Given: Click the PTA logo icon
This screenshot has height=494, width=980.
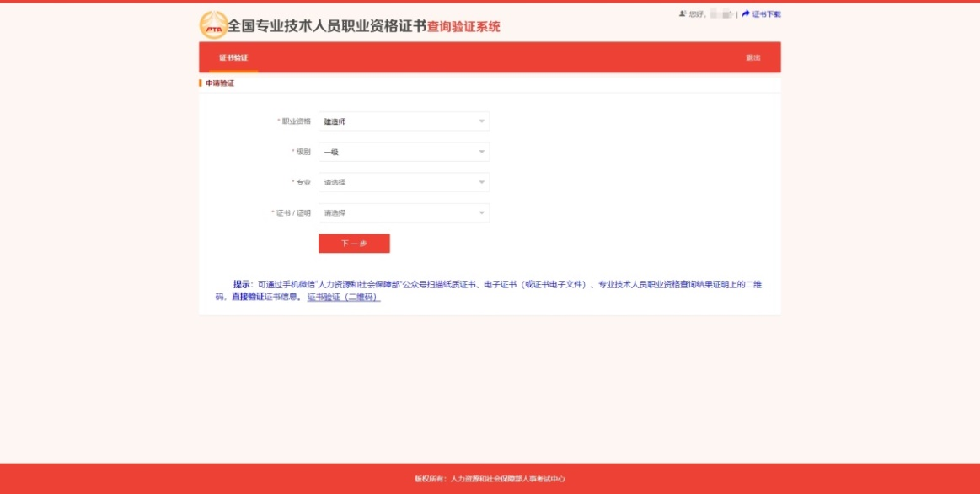Looking at the screenshot, I should 213,25.
